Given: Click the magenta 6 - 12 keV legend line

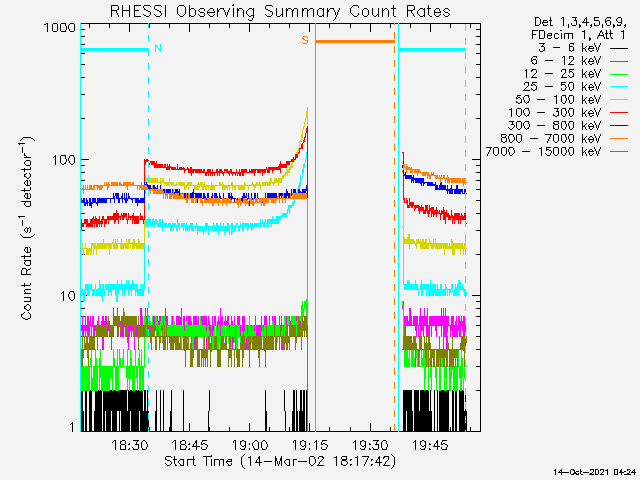Looking at the screenshot, I should [x=618, y=61].
